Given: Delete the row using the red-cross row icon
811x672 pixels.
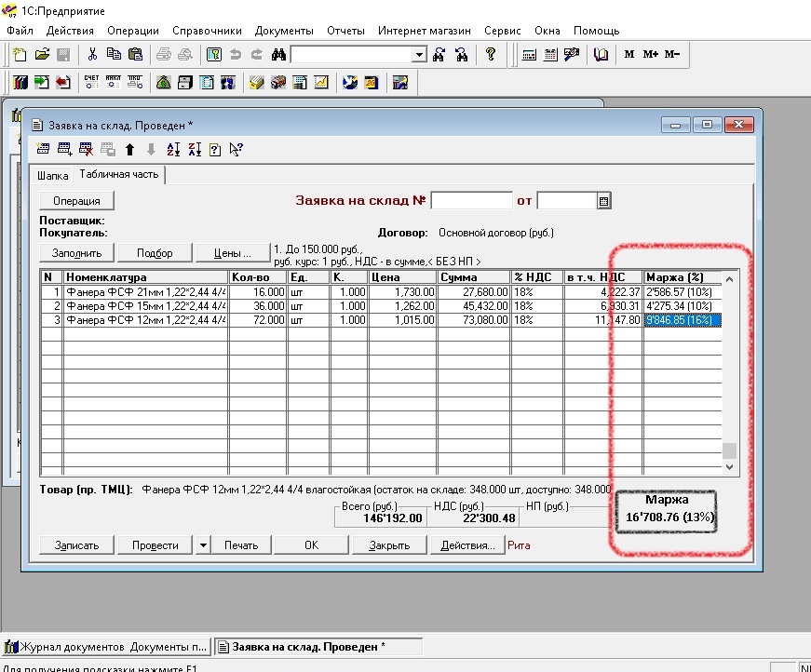Looking at the screenshot, I should pyautogui.click(x=87, y=149).
